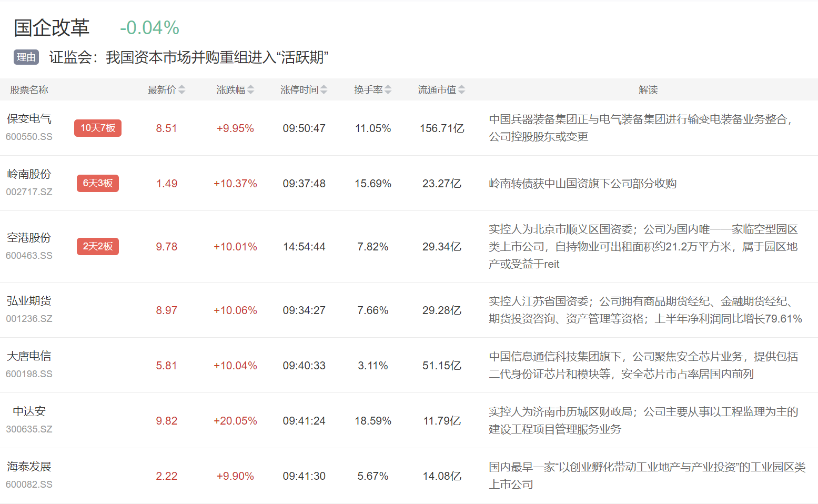This screenshot has height=504, width=818.
Task: Select stock code 300635.SZ
Action: click(29, 429)
